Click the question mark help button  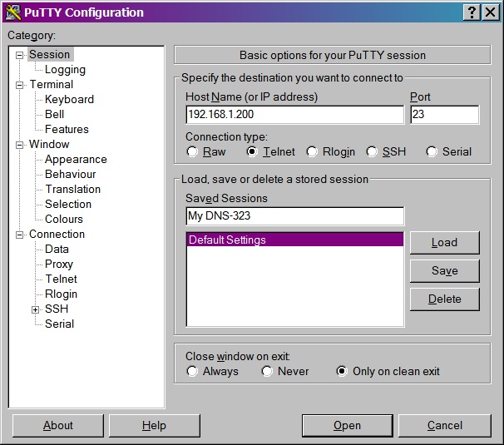click(472, 12)
